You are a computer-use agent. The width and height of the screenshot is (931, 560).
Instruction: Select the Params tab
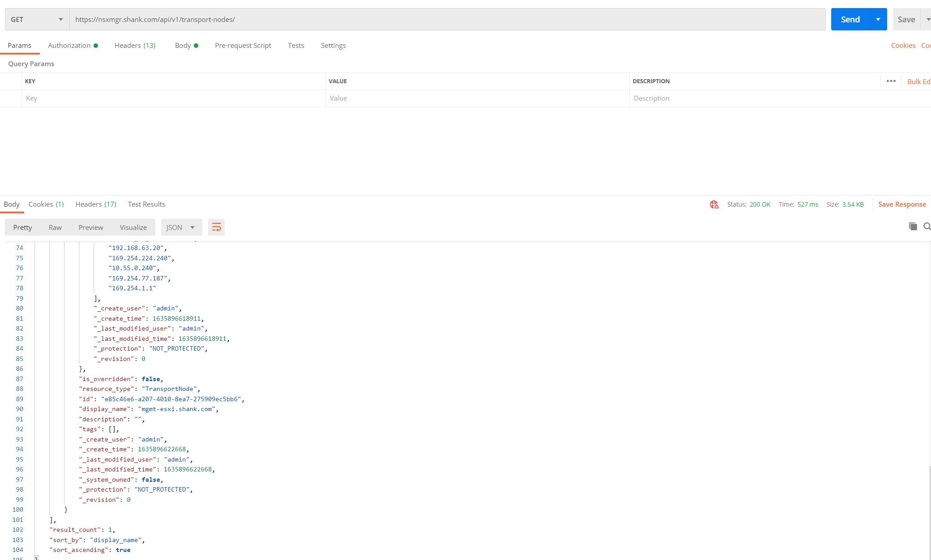[x=19, y=46]
